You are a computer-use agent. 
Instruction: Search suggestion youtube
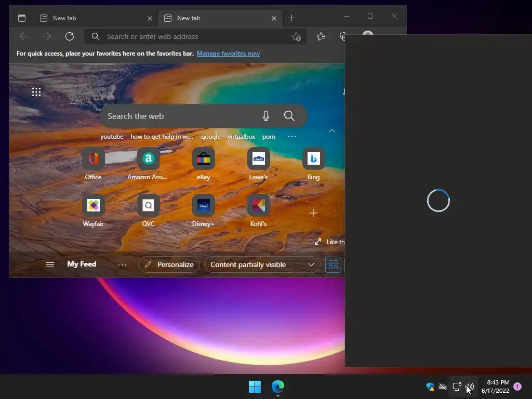112,137
